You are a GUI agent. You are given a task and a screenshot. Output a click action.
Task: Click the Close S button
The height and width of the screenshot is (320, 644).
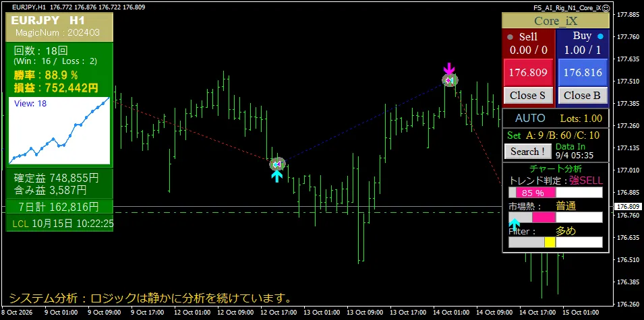click(x=528, y=96)
